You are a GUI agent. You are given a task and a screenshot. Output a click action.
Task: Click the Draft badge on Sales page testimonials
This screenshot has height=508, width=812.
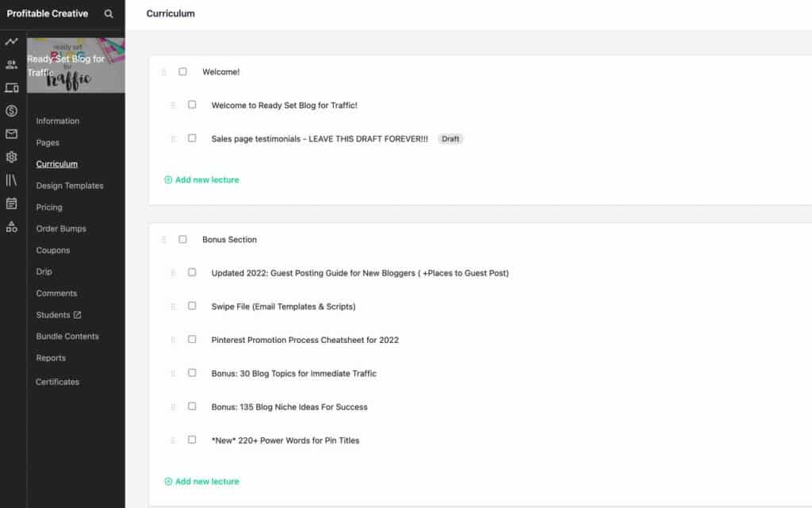coord(450,138)
